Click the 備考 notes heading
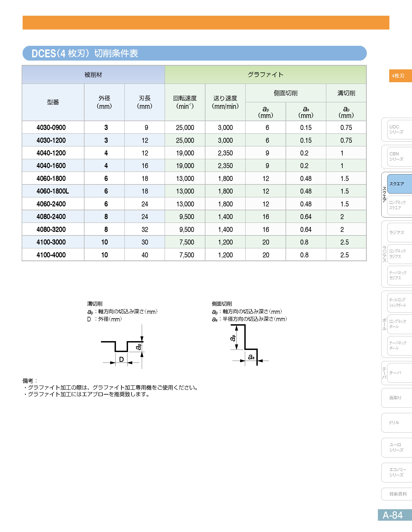This screenshot has width=412, height=532. pyautogui.click(x=30, y=380)
